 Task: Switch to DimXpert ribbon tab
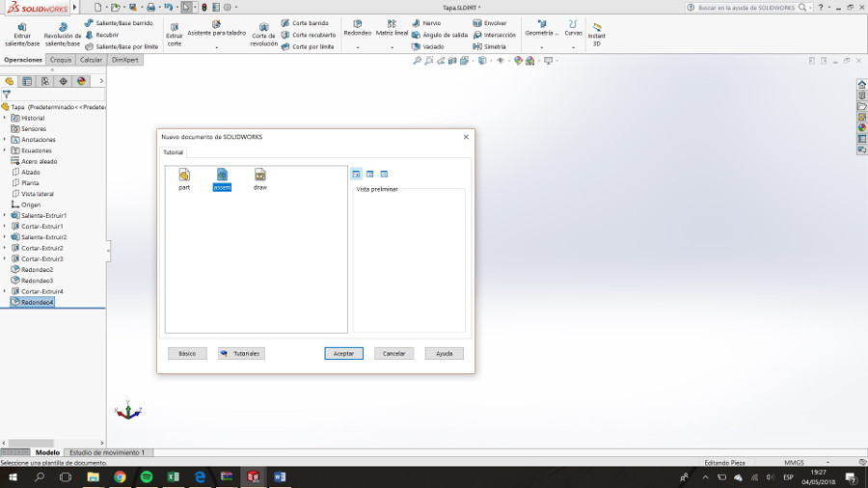125,60
